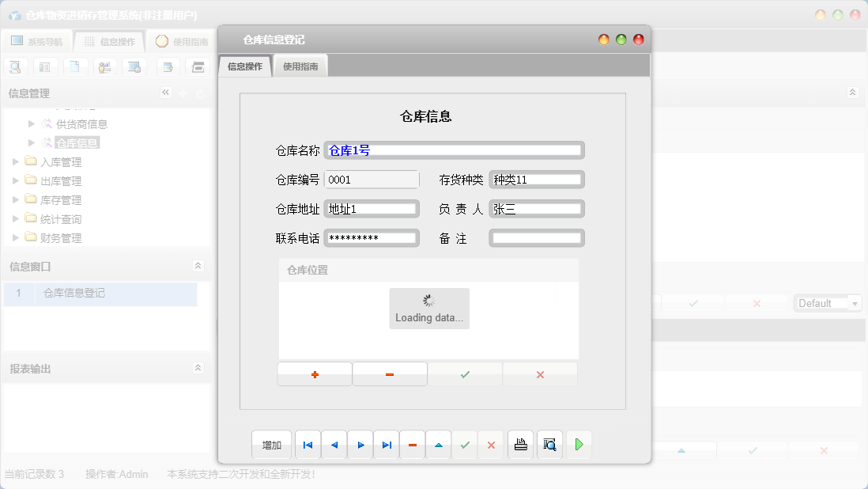
Task: Run the green execute arrow icon
Action: tap(579, 444)
